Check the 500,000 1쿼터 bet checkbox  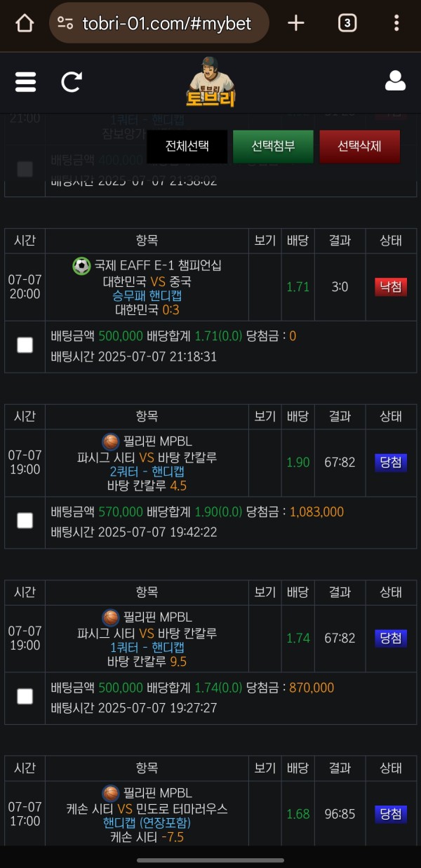pos(25,696)
